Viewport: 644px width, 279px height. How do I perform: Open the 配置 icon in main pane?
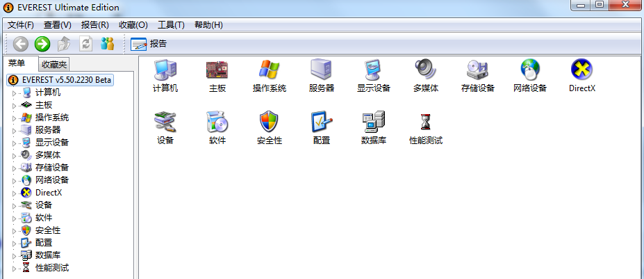click(x=321, y=122)
